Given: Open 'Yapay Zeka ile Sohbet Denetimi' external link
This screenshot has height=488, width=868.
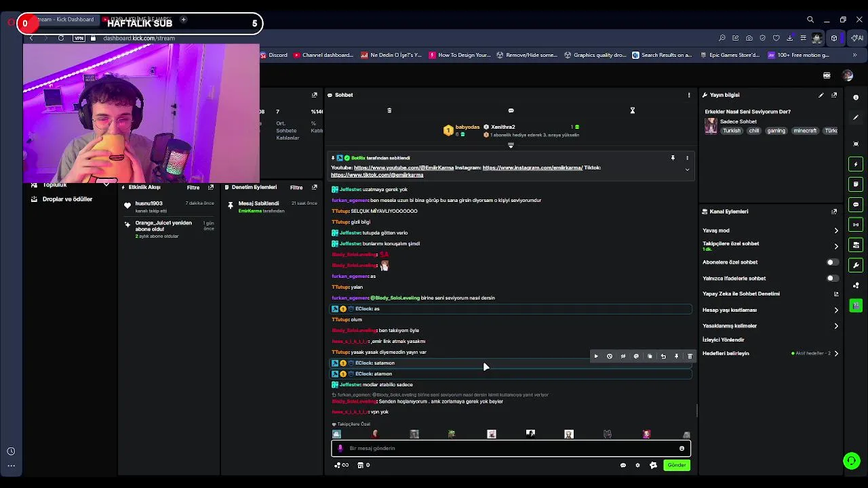Looking at the screenshot, I should pos(836,294).
